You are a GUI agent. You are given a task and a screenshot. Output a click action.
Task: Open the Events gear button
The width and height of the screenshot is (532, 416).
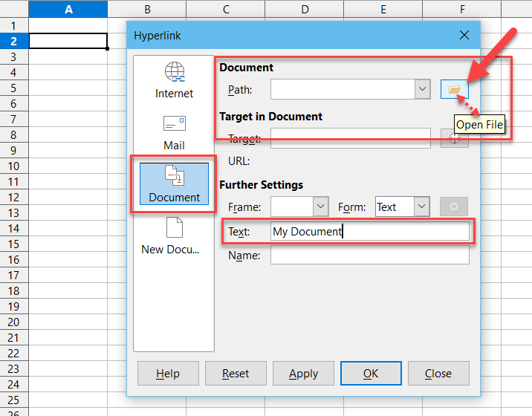tap(454, 207)
